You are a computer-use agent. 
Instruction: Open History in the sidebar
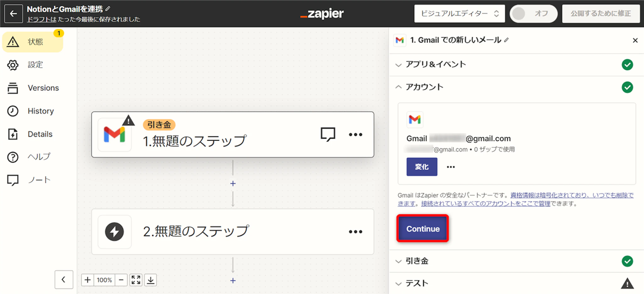41,111
